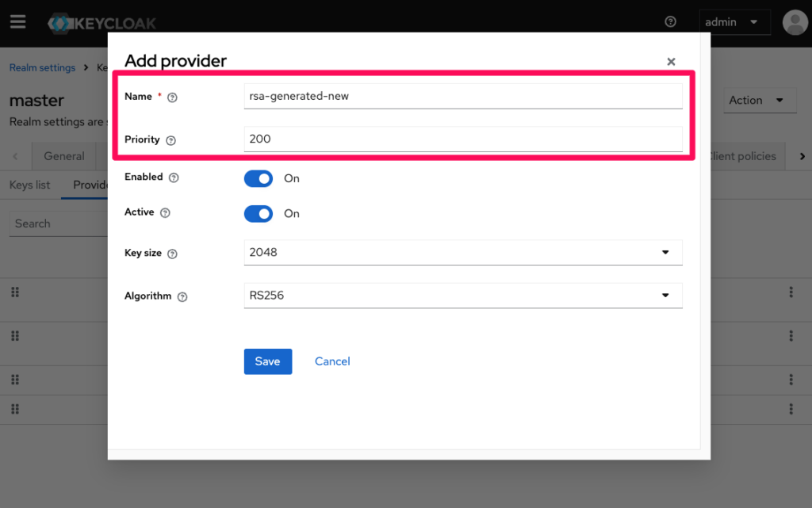Screen dimensions: 812x508
Task: Click help icon beside Active label
Action: coord(165,213)
